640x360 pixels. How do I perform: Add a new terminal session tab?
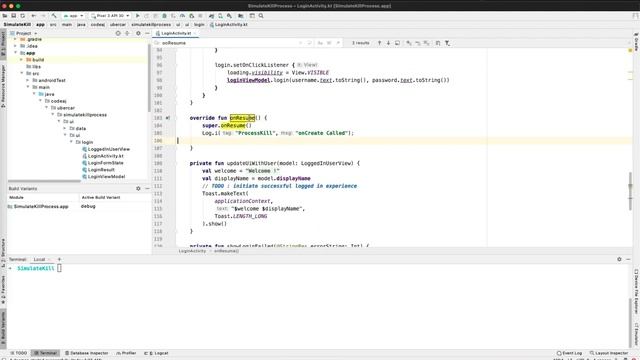pos(59,260)
